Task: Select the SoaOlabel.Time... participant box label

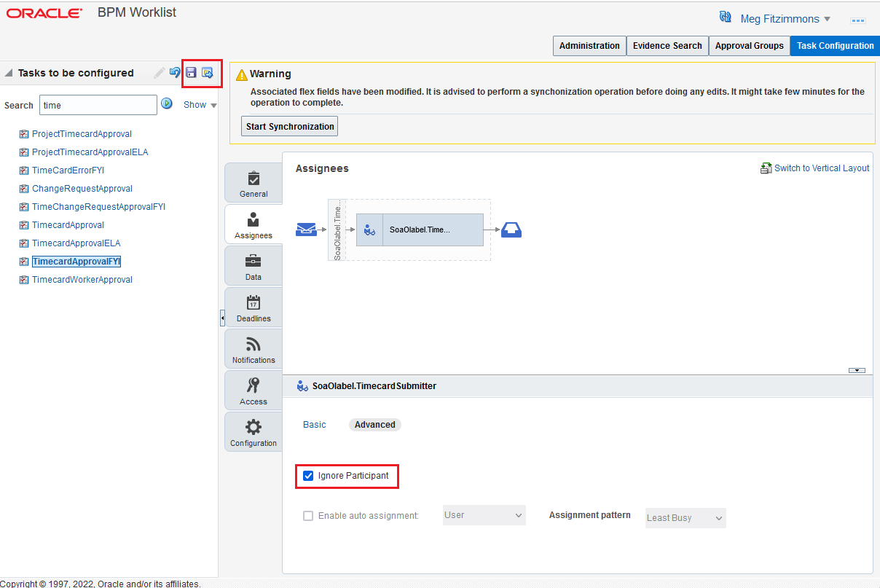Action: coord(420,230)
